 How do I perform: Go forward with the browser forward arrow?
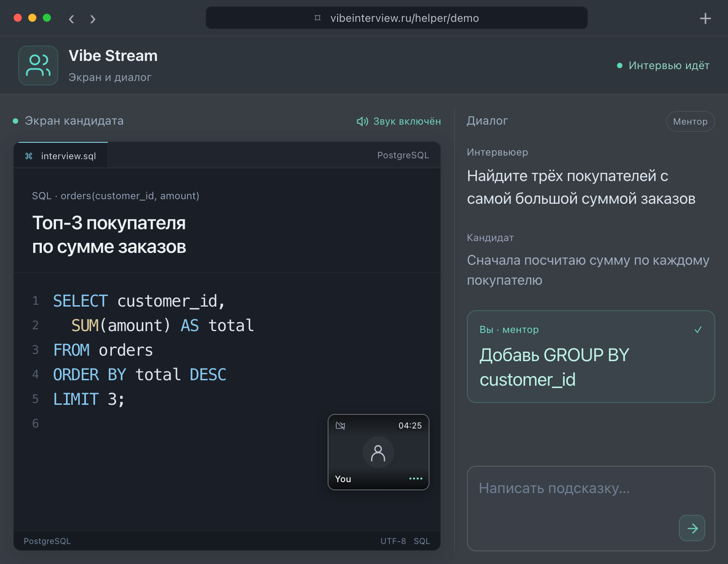pyautogui.click(x=93, y=19)
